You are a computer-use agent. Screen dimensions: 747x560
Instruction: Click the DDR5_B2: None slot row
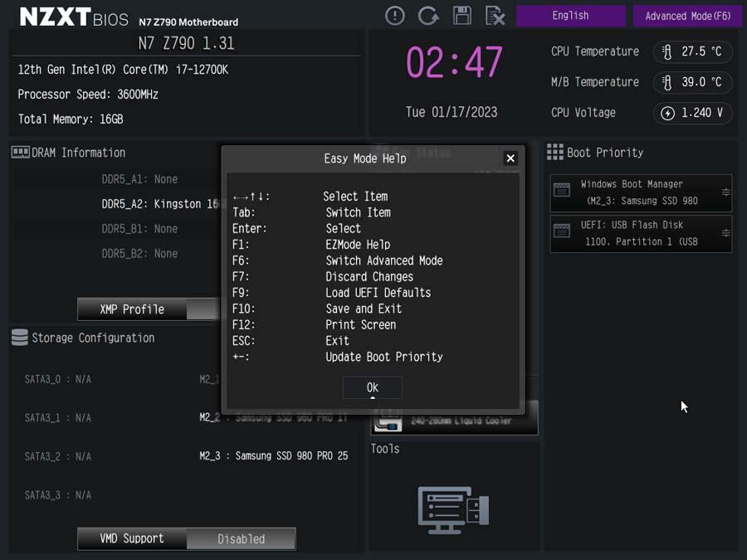tap(139, 253)
